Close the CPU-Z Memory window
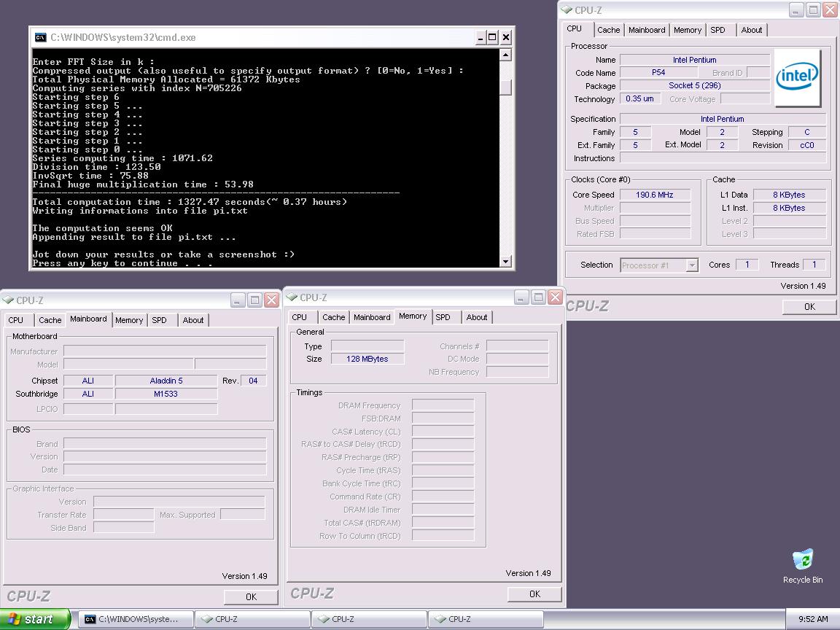Viewport: 840px width, 630px height. 556,297
